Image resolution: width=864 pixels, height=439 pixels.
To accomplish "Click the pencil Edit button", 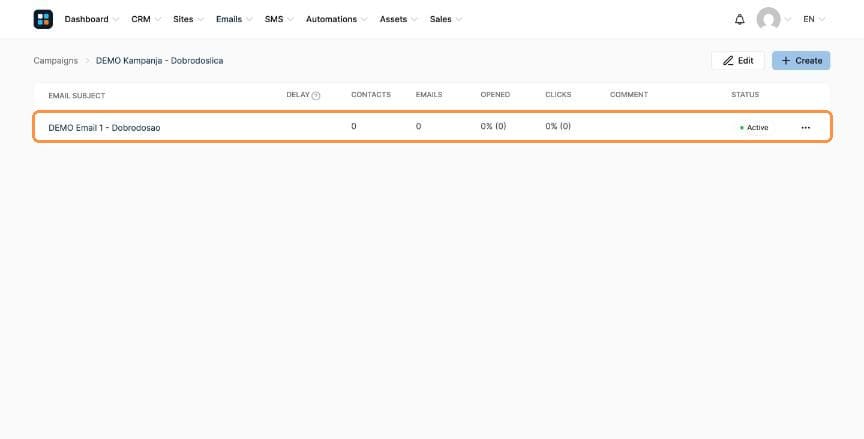I will [x=738, y=61].
